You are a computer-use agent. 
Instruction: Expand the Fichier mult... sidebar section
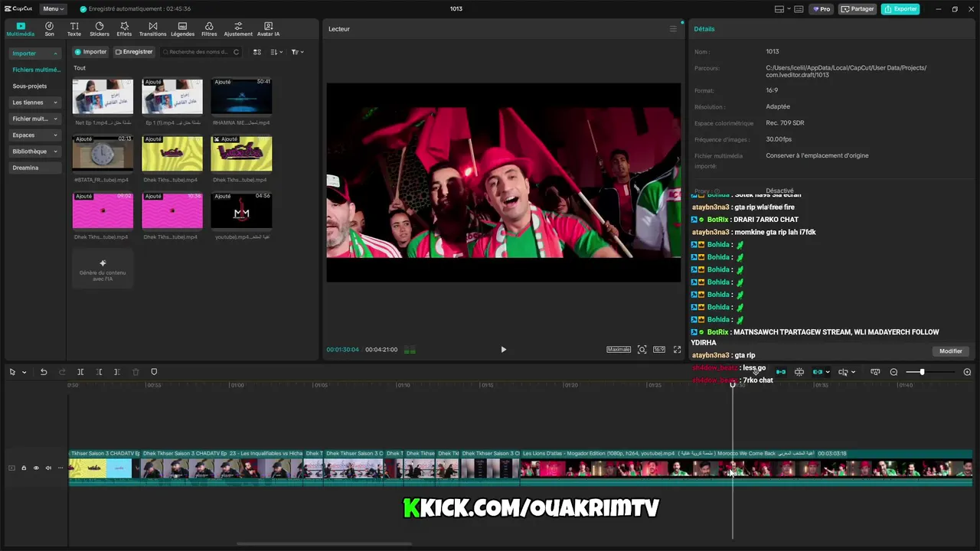coord(35,119)
